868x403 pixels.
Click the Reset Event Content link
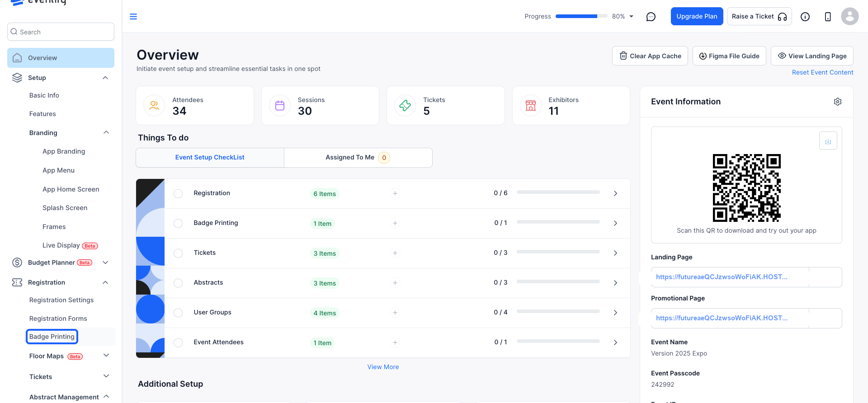point(822,72)
